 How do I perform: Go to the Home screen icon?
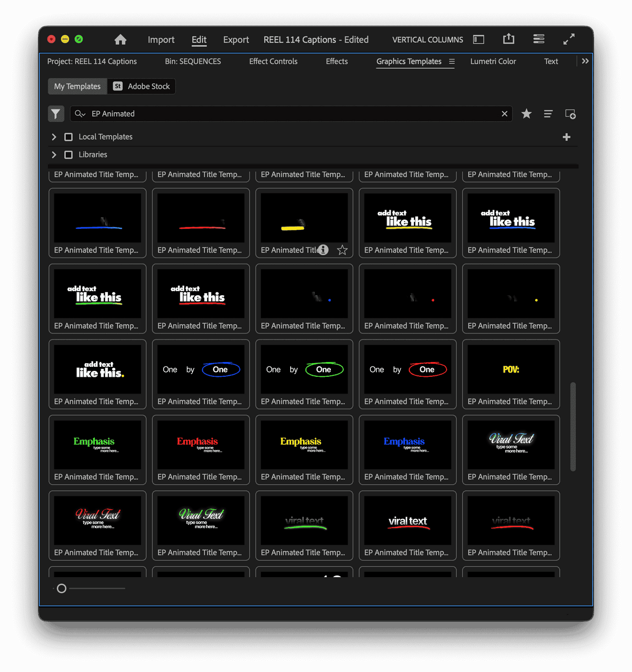(x=120, y=40)
